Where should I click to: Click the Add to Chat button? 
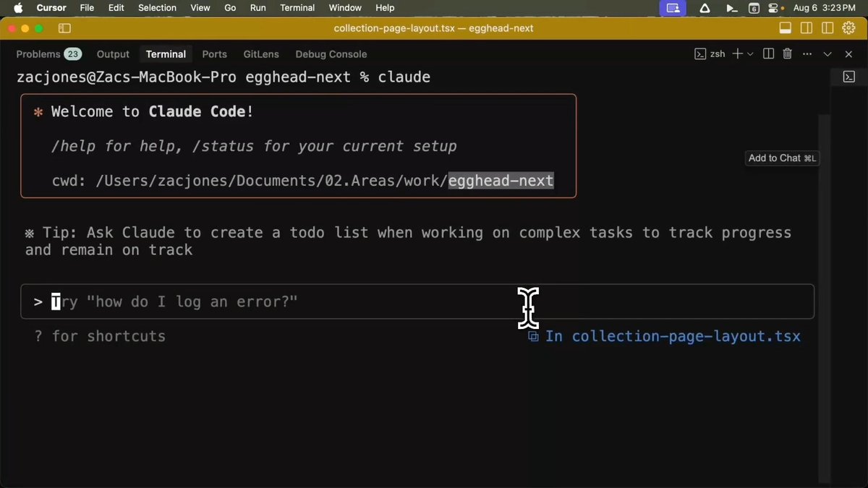click(x=782, y=158)
